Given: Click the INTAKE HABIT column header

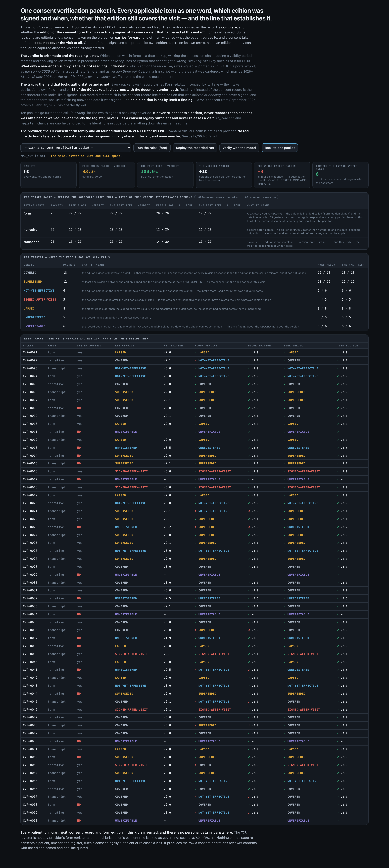Looking at the screenshot, I should click(34, 206).
